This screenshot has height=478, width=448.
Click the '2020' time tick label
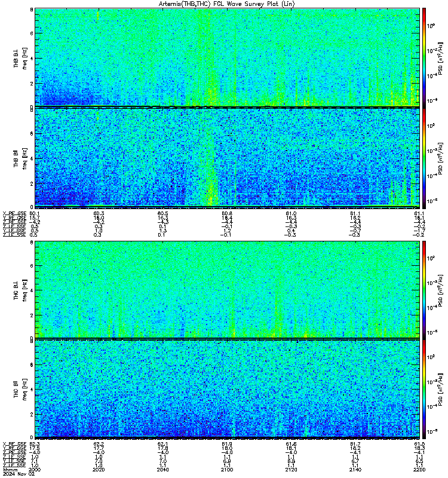[x=99, y=470]
